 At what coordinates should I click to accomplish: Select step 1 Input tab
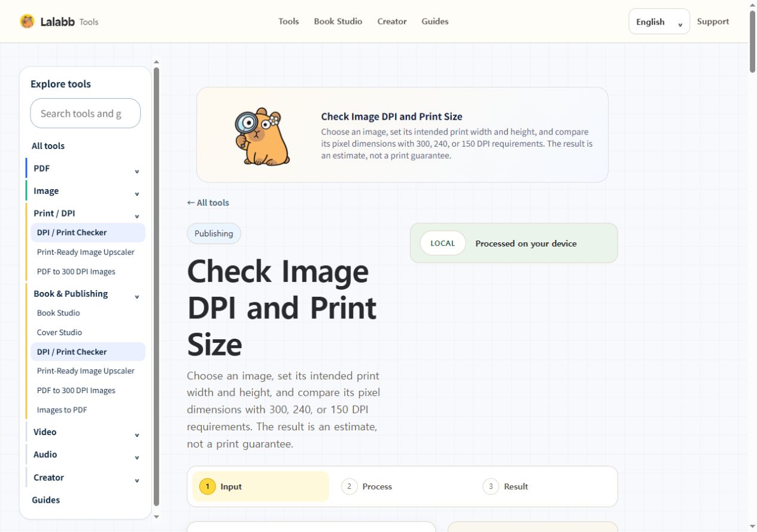tap(260, 487)
